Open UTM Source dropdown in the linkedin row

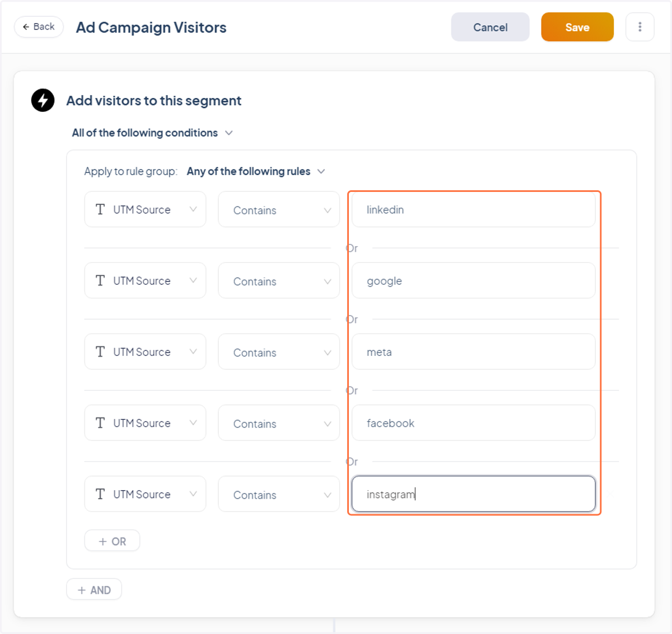[x=145, y=209]
